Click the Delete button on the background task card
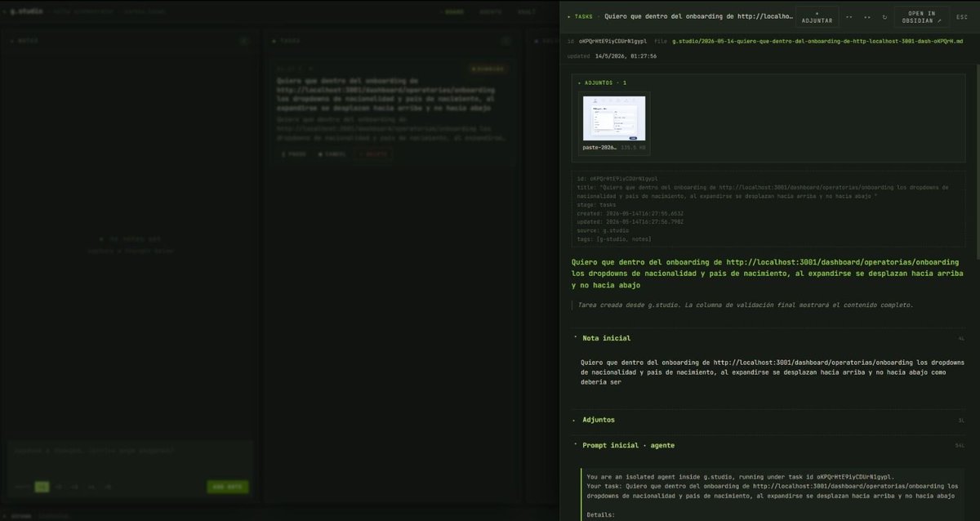Image resolution: width=980 pixels, height=521 pixels. click(372, 154)
